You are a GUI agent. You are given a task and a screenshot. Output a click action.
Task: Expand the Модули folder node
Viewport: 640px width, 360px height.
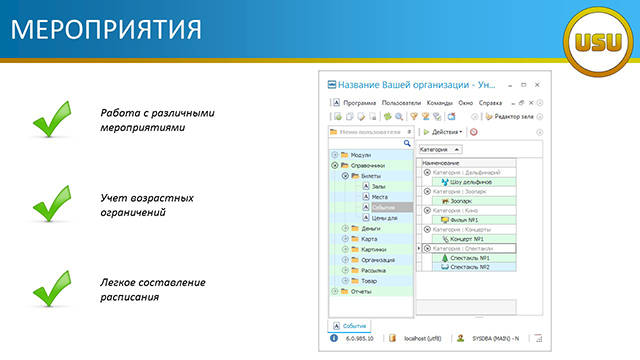[x=335, y=155]
